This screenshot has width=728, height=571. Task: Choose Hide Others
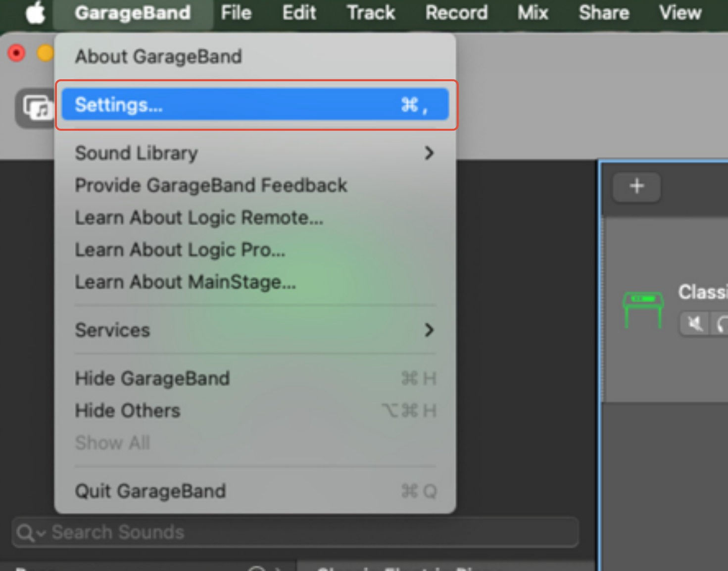255,411
